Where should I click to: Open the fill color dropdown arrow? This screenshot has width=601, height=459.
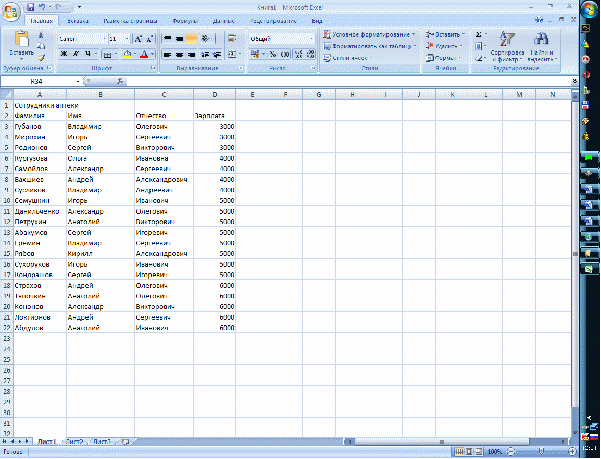[135, 54]
